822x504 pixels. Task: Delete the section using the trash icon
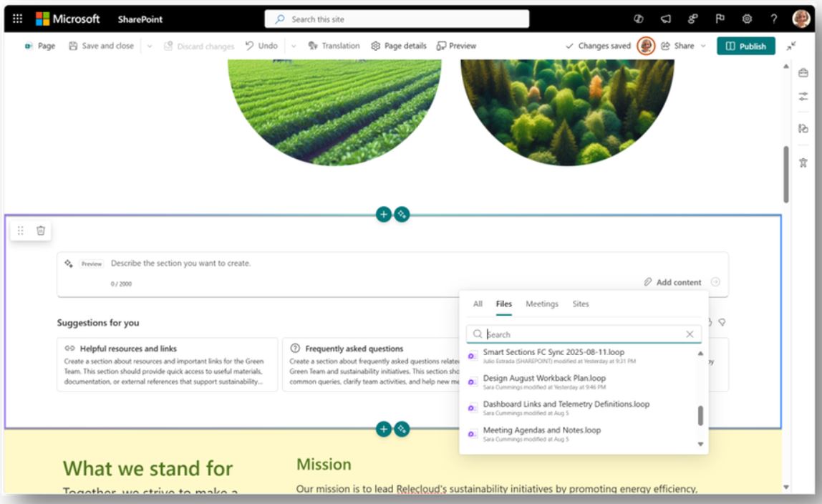[41, 231]
